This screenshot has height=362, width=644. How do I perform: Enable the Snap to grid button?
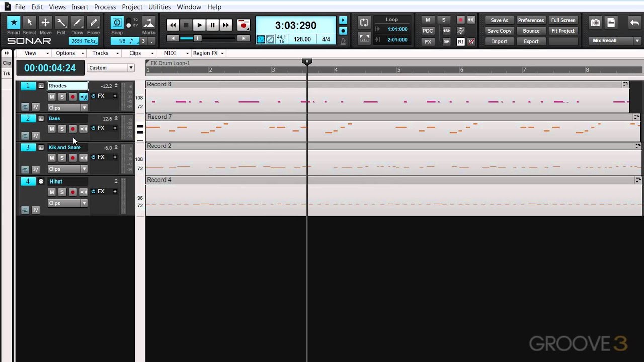pyautogui.click(x=117, y=23)
